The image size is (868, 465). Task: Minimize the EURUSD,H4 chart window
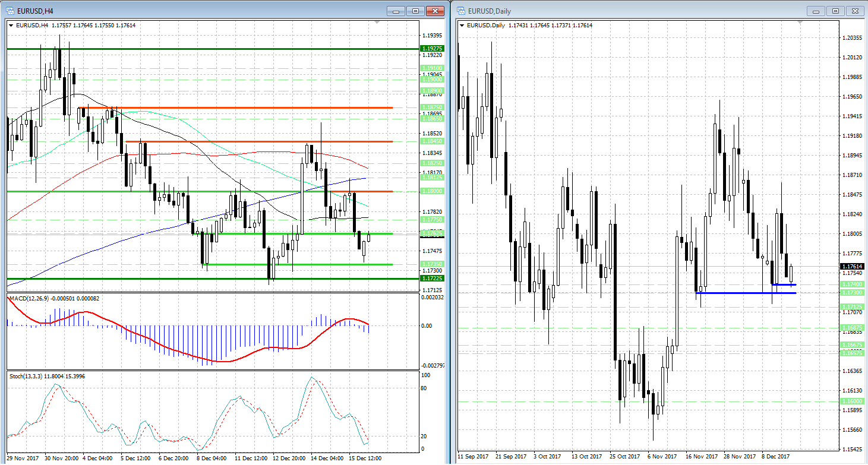(395, 11)
